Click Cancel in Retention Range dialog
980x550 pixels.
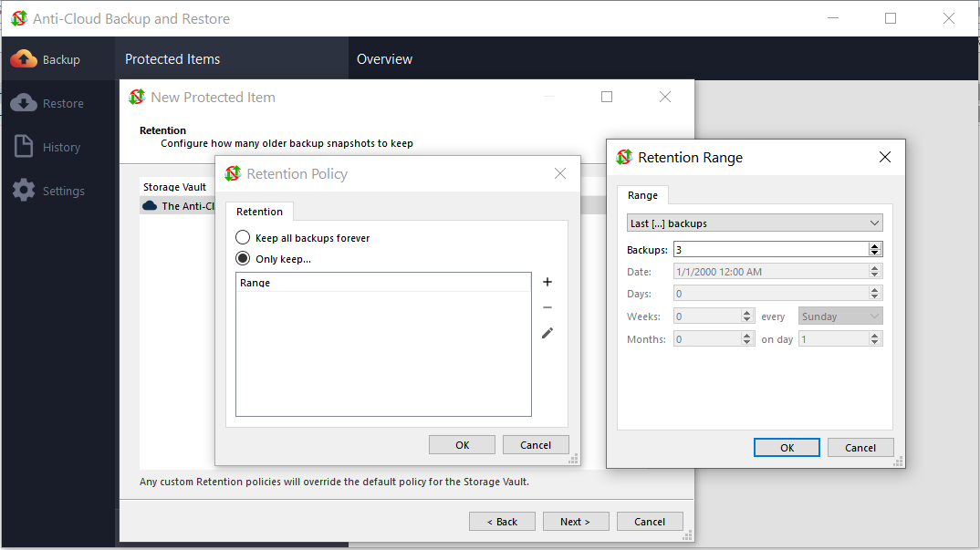point(860,448)
